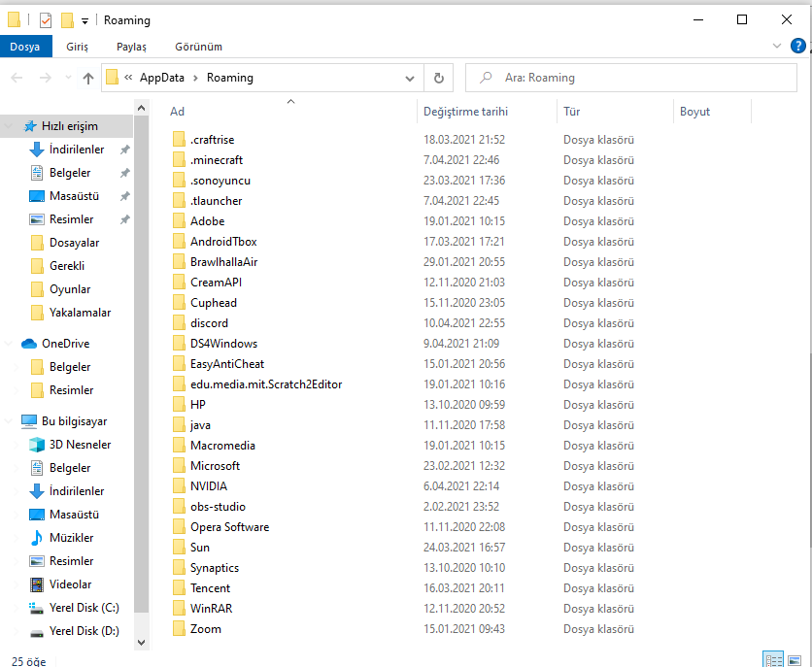Expand the 3D Nesneler node
Screen dimensions: 812x667
click(x=17, y=445)
